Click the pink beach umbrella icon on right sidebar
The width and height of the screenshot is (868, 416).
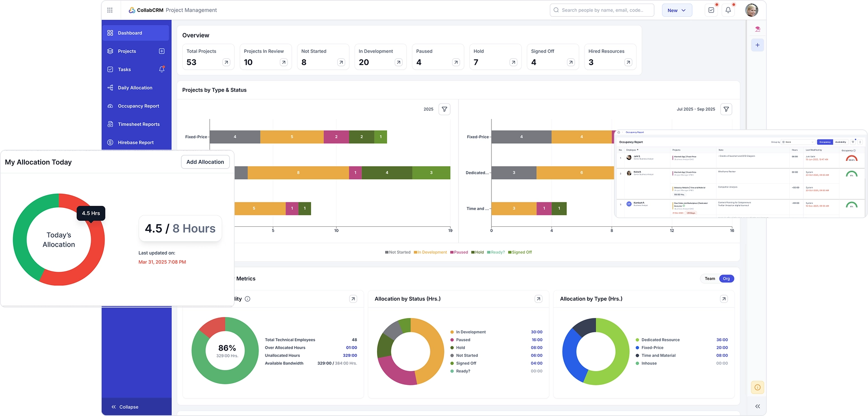click(x=758, y=28)
